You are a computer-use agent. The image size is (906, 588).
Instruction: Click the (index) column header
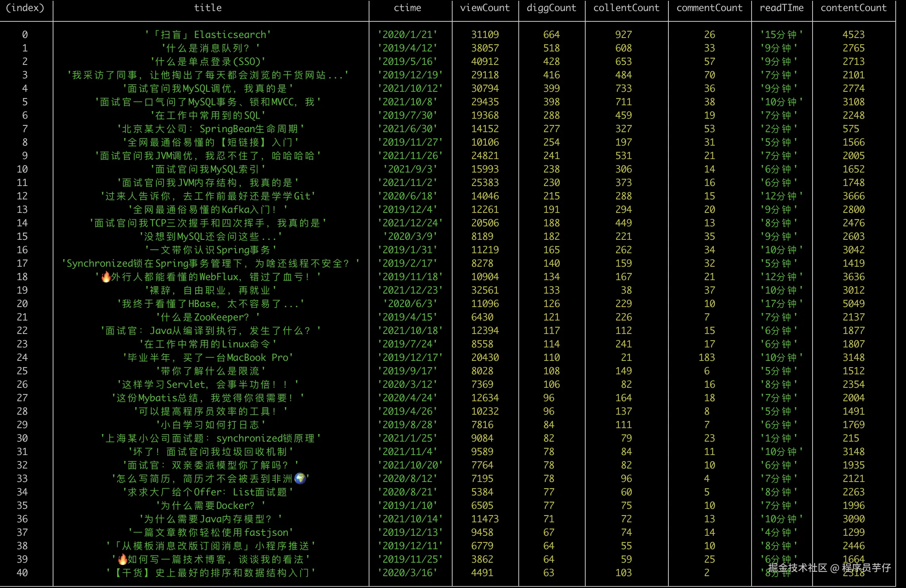(x=25, y=8)
